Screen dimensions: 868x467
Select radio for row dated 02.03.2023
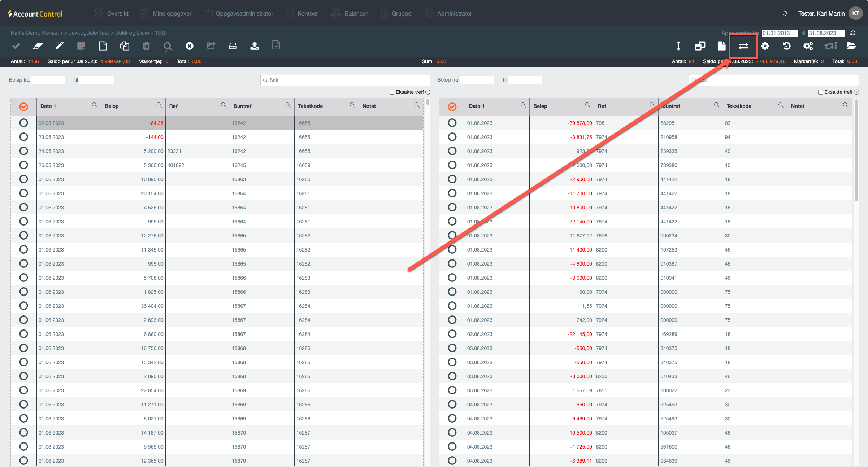click(x=23, y=123)
